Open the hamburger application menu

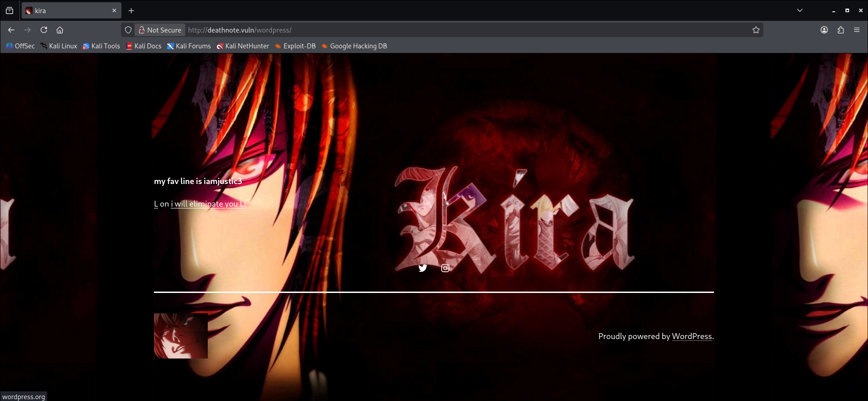tap(857, 30)
